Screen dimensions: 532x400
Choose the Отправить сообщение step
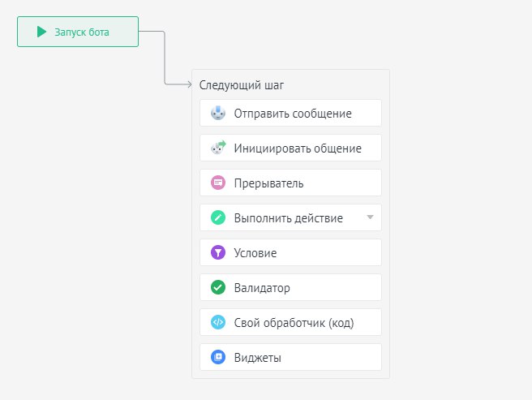290,113
